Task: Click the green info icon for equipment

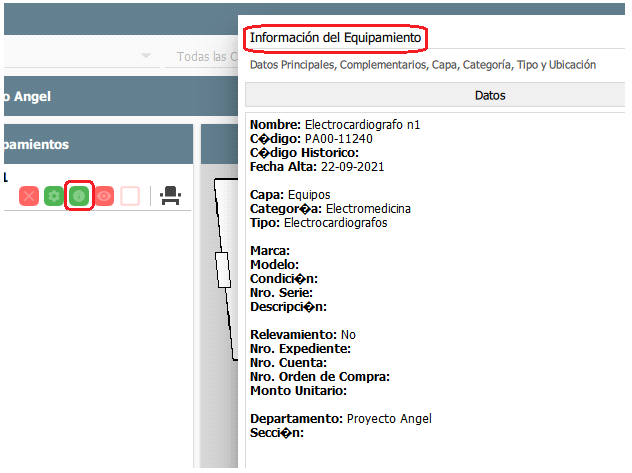Action: (x=79, y=196)
